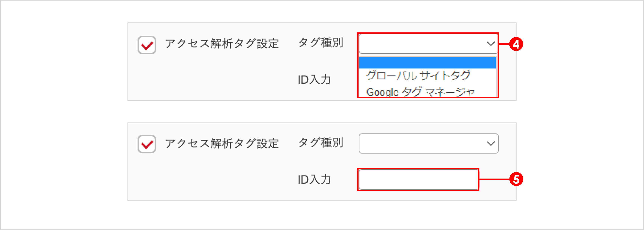The width and height of the screenshot is (644, 230).
Task: Open the upper タグ種別 dropdown
Action: [x=428, y=44]
